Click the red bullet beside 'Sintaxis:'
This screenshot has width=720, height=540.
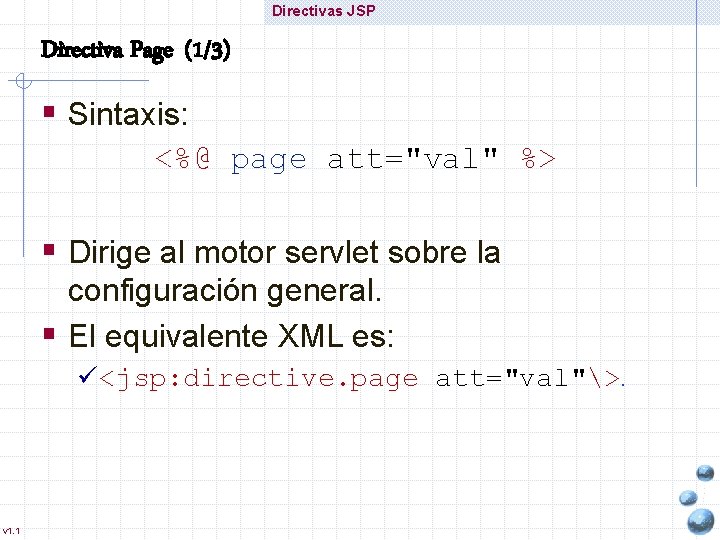pos(49,112)
